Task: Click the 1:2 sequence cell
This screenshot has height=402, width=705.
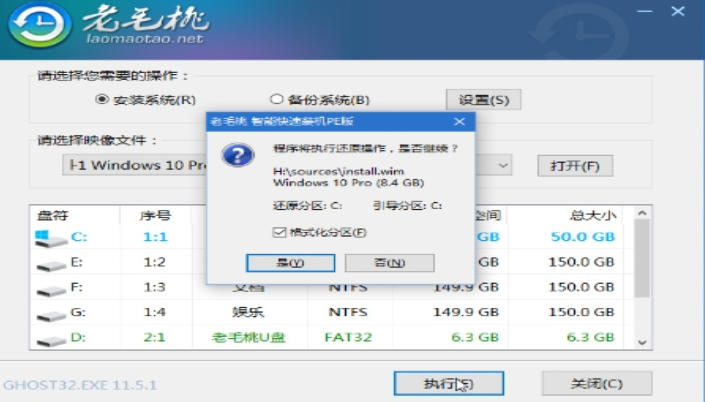Action: 154,262
